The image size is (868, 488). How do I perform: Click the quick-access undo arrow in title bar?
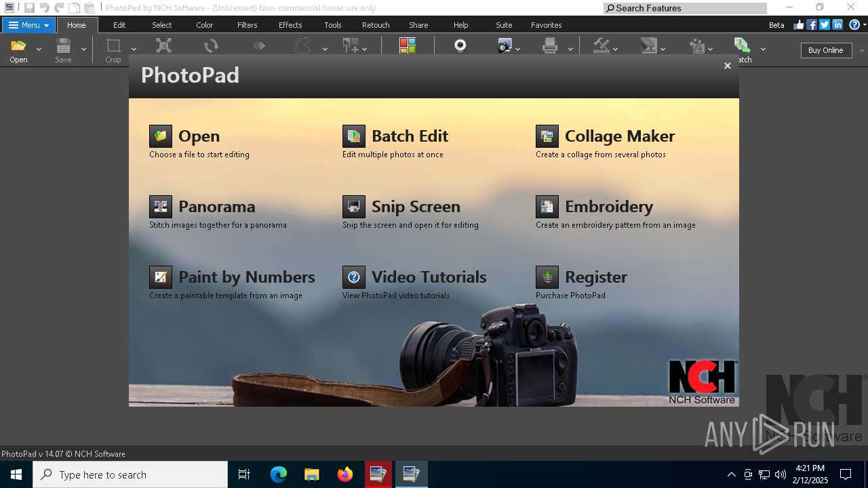tap(44, 8)
